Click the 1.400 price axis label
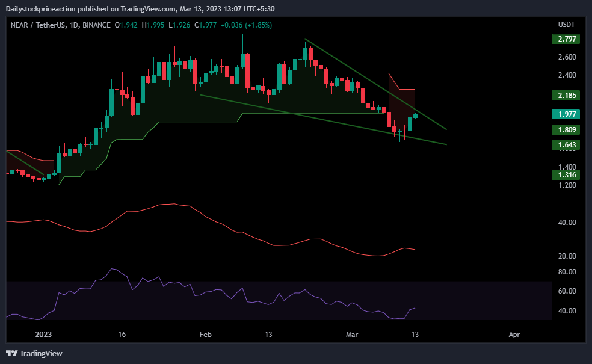 567,167
